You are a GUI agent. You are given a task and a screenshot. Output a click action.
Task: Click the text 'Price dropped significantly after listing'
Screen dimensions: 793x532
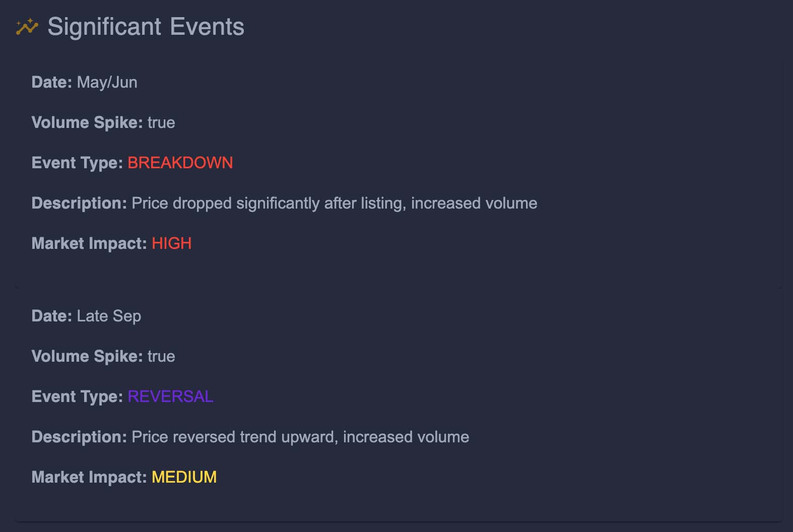click(x=269, y=203)
